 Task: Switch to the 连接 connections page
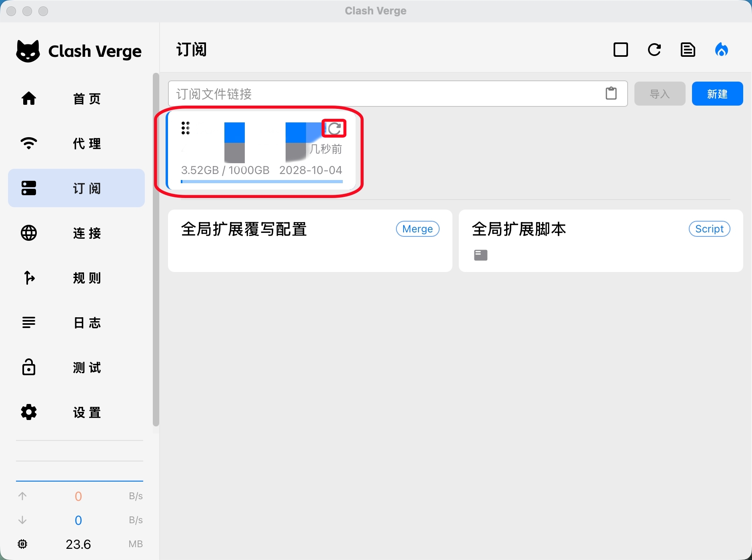(x=76, y=233)
